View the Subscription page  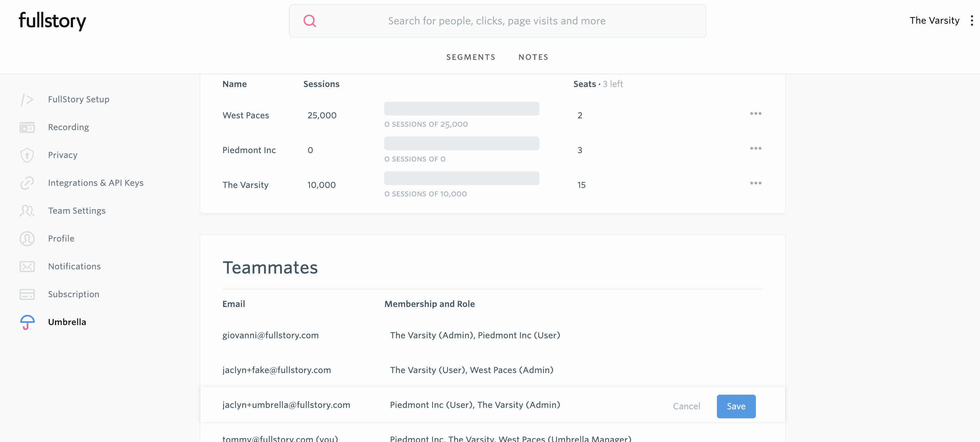point(74,294)
